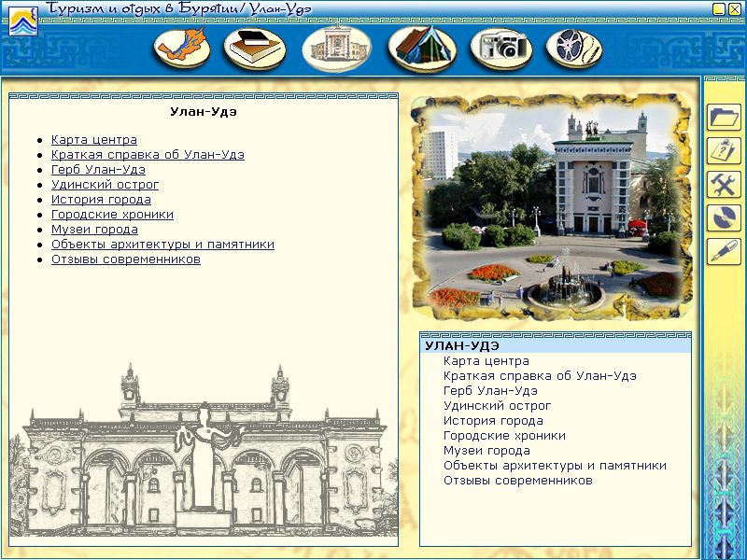Open the film reel video section icon
This screenshot has width=747, height=560.
click(x=574, y=49)
